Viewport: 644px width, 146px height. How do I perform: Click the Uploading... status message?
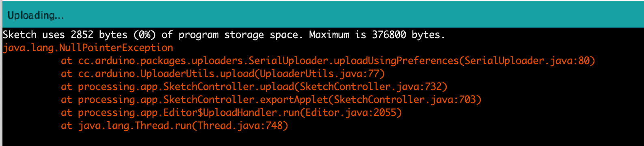point(36,15)
